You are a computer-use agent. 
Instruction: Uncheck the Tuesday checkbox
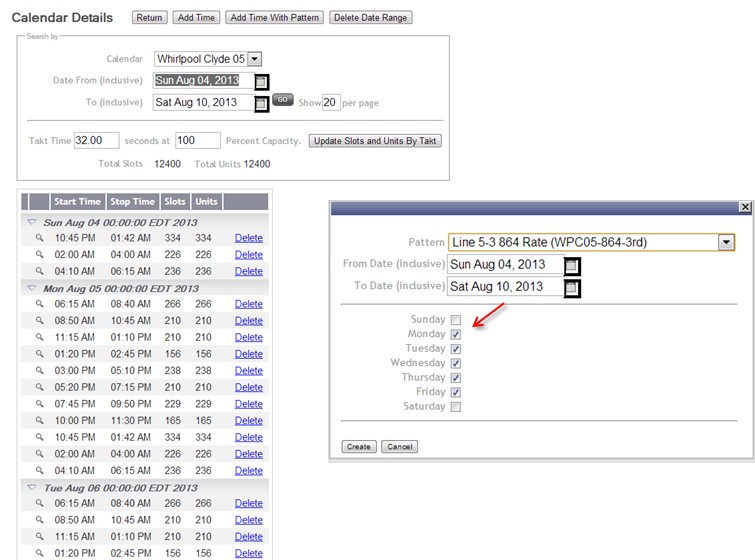coord(456,349)
